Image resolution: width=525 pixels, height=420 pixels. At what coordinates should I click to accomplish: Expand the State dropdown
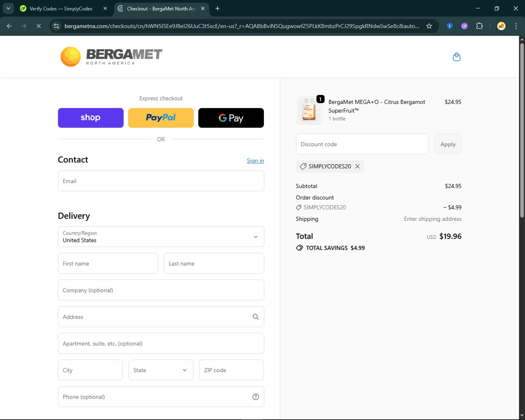(161, 370)
